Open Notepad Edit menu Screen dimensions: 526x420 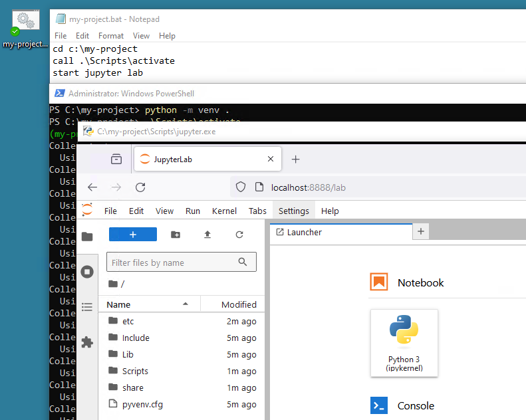[82, 35]
